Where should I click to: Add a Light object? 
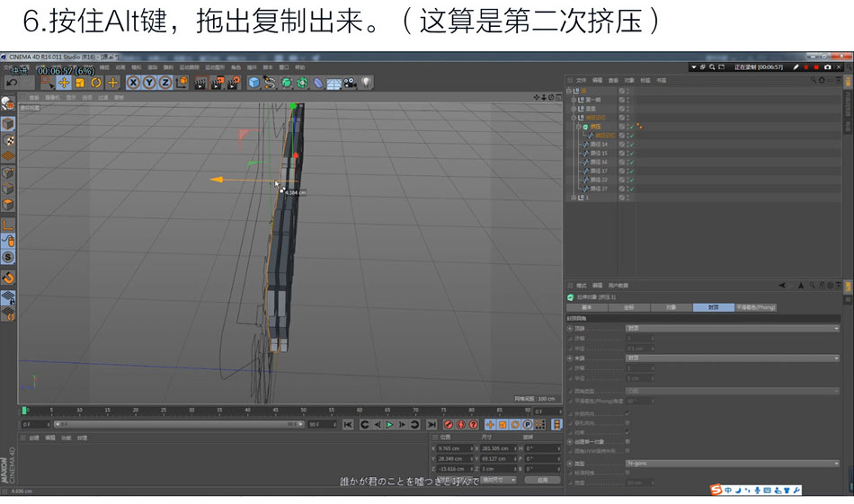[366, 83]
